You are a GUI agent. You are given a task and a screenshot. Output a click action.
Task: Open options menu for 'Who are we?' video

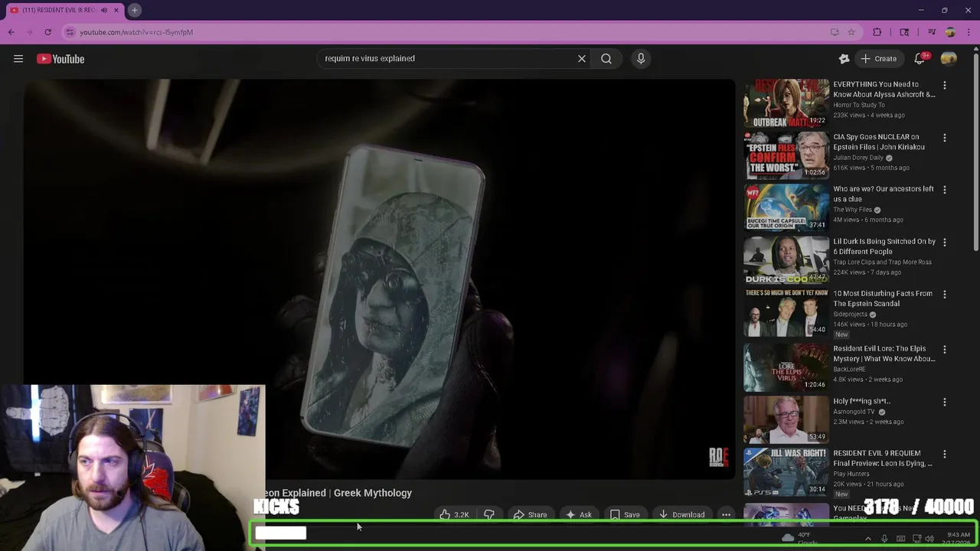(945, 190)
